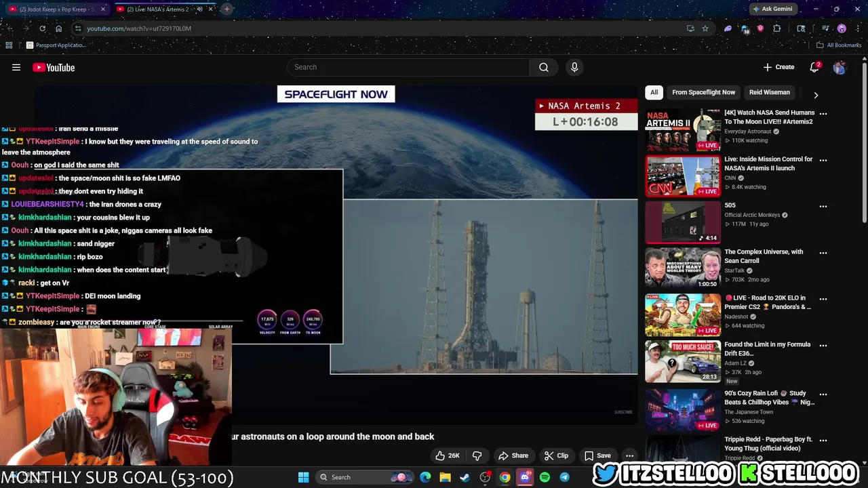Viewport: 868px width, 488px height.
Task: Open the Passport Application bookmark
Action: point(56,45)
